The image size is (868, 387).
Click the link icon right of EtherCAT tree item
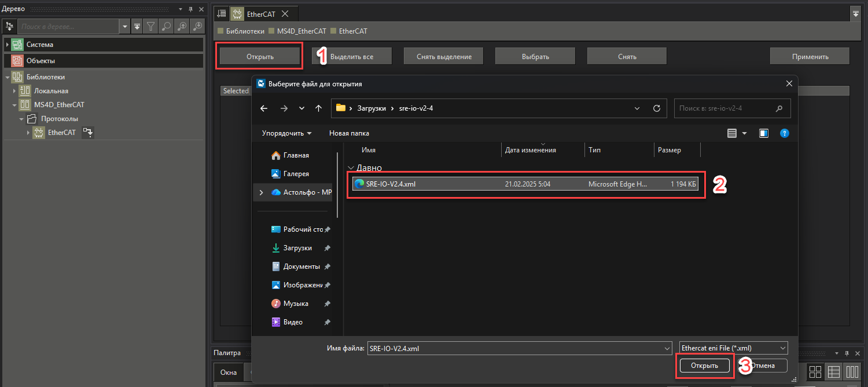[88, 133]
